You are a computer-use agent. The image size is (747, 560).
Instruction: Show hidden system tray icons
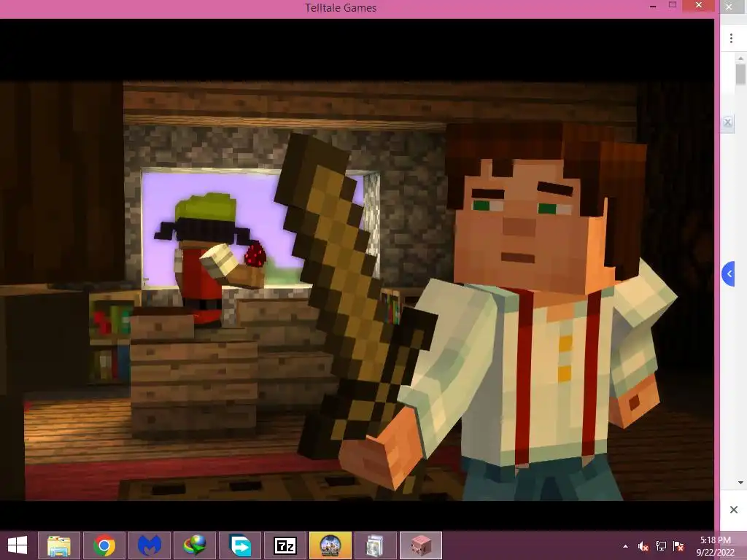625,546
